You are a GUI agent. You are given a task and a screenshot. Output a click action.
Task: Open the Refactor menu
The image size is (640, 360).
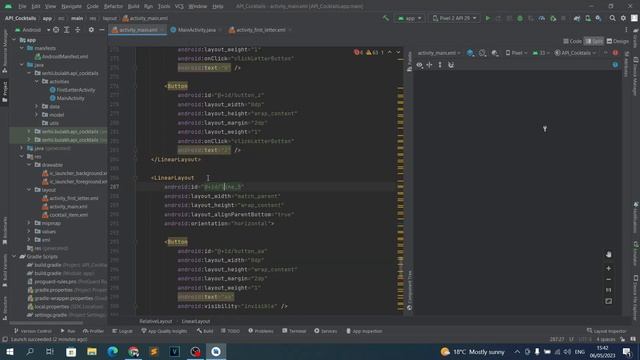(x=113, y=7)
